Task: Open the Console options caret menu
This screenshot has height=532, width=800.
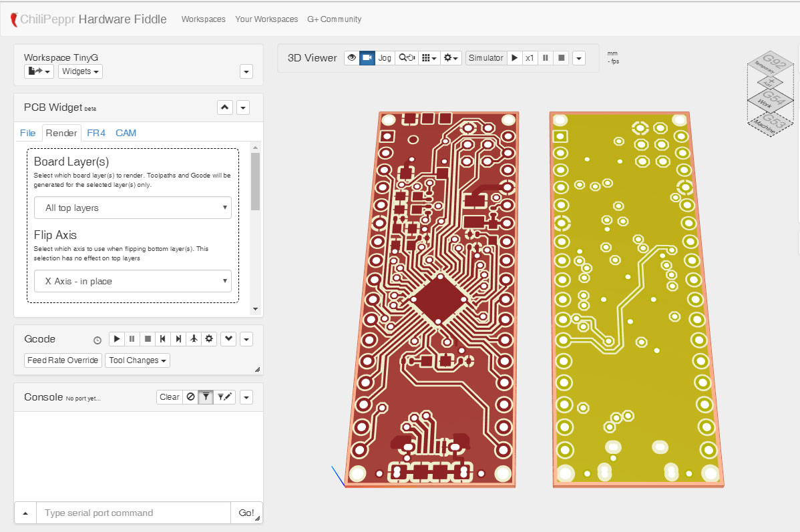Action: [246, 397]
